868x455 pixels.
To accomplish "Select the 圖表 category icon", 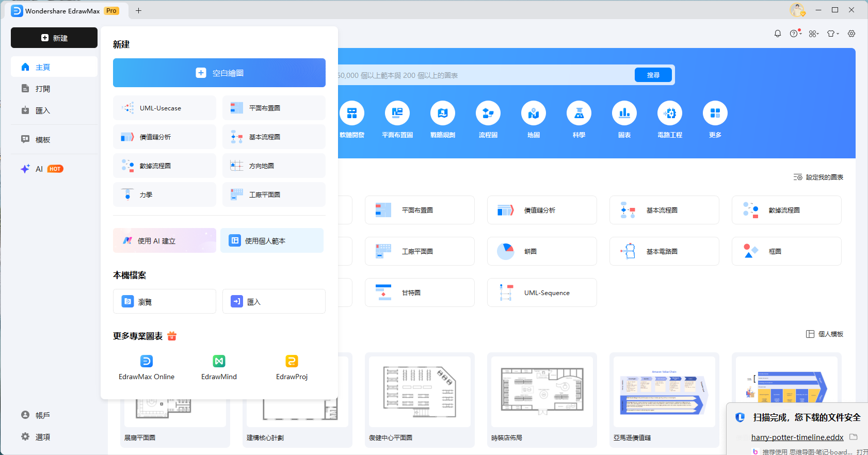I will pos(624,113).
